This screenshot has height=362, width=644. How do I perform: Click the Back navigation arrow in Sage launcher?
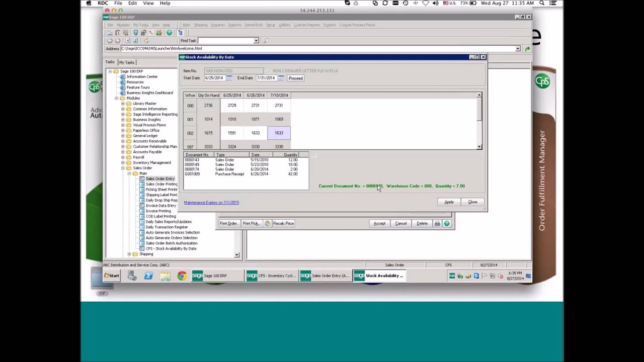(110, 41)
